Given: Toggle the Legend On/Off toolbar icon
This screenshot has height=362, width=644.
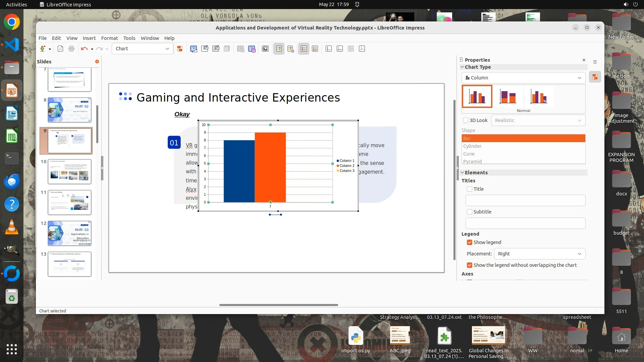Looking at the screenshot, I should 279,49.
